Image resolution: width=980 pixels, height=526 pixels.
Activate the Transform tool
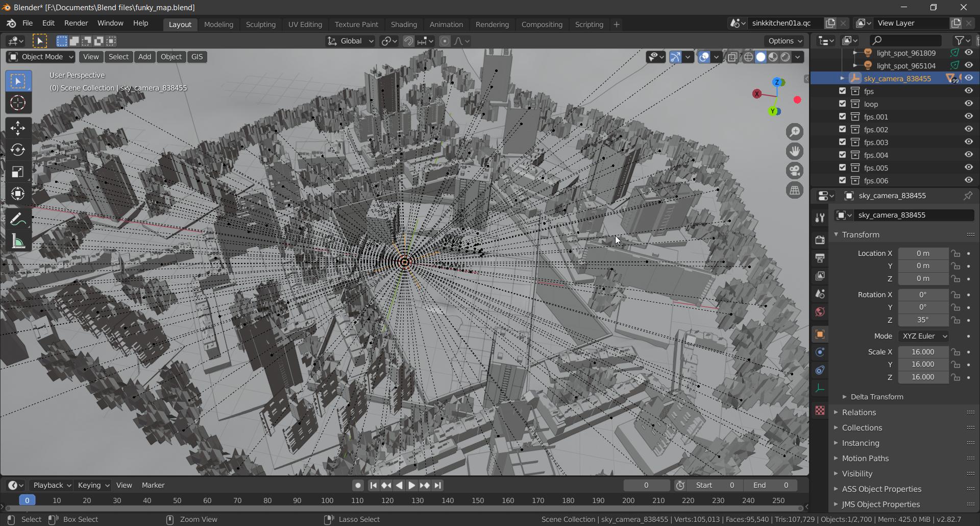18,194
